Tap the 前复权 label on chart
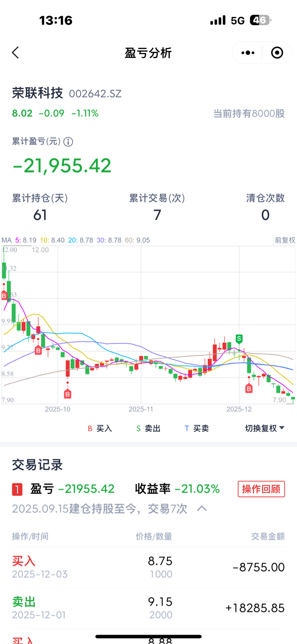Image resolution: width=297 pixels, height=644 pixels. 285,240
